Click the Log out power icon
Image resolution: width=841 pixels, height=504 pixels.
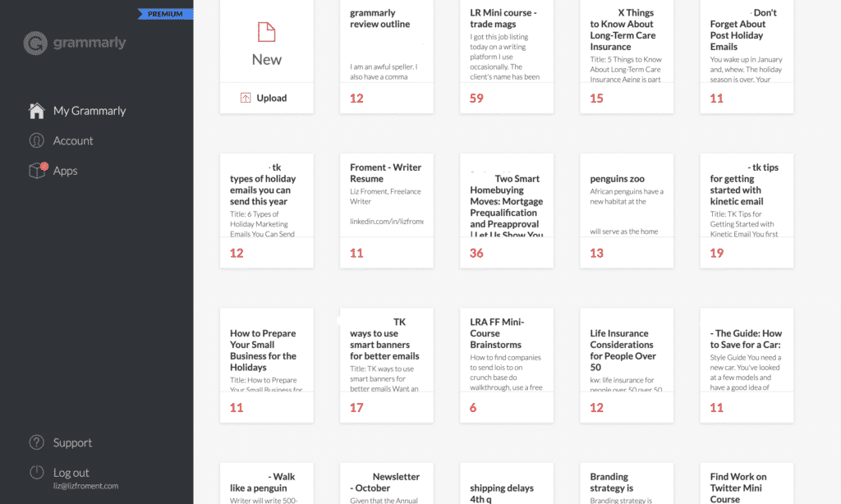pyautogui.click(x=36, y=471)
